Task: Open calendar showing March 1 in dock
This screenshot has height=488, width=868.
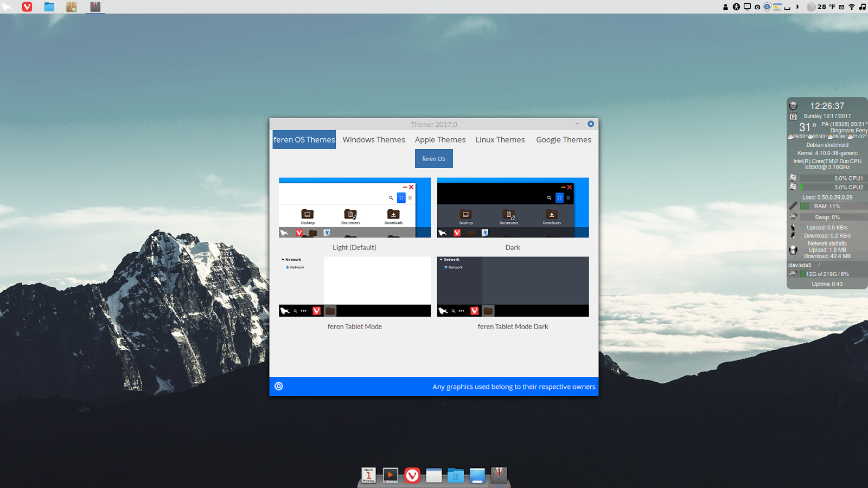Action: point(368,476)
